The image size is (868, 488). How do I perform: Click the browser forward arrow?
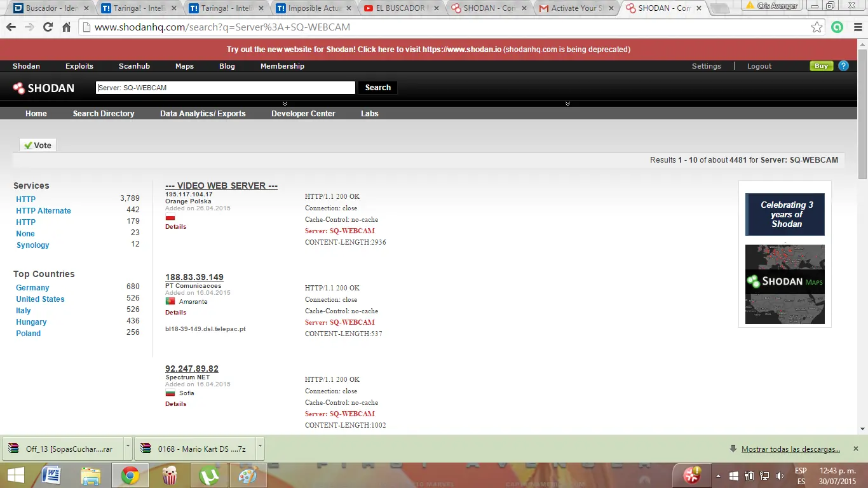(x=29, y=27)
